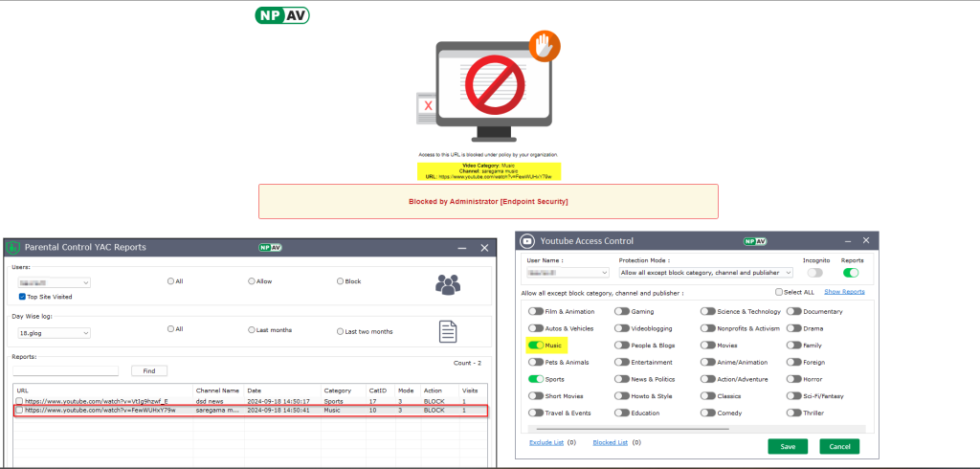Close the Youtube Access Control window
Screen dimensions: 980x469
coord(866,241)
